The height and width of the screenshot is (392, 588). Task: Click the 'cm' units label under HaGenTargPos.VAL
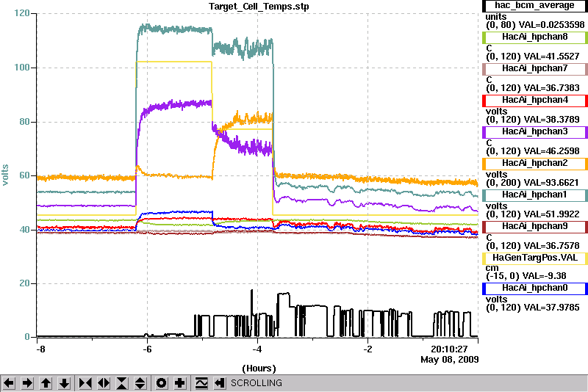(x=492, y=268)
